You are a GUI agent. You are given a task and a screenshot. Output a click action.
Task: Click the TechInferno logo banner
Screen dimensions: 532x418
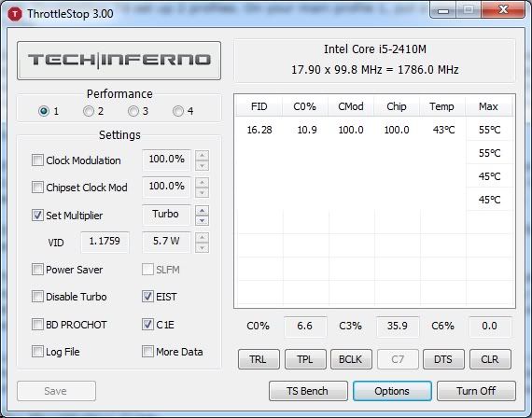[119, 61]
